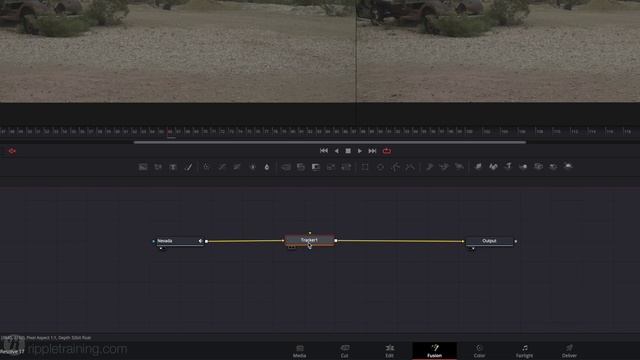Jump to the first frame

[324, 151]
